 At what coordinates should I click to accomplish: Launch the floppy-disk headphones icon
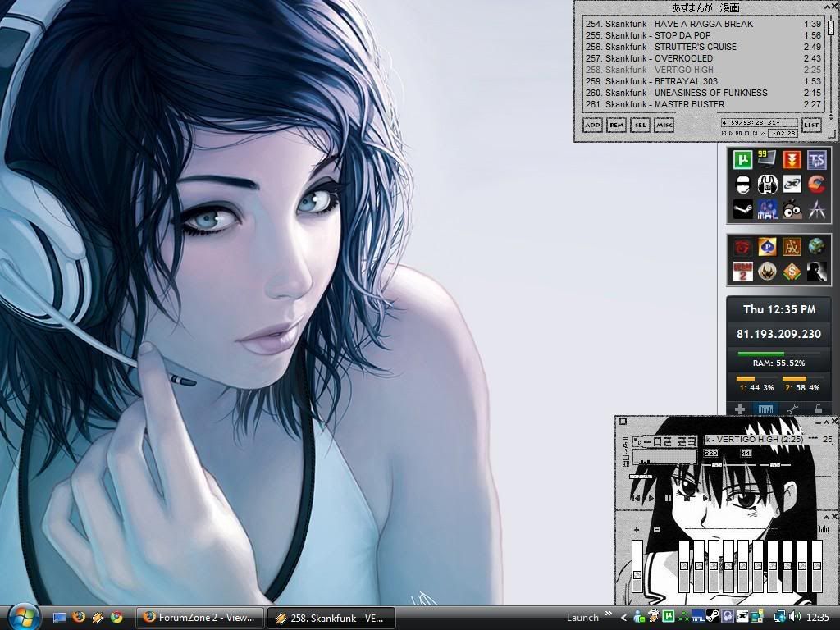[767, 185]
